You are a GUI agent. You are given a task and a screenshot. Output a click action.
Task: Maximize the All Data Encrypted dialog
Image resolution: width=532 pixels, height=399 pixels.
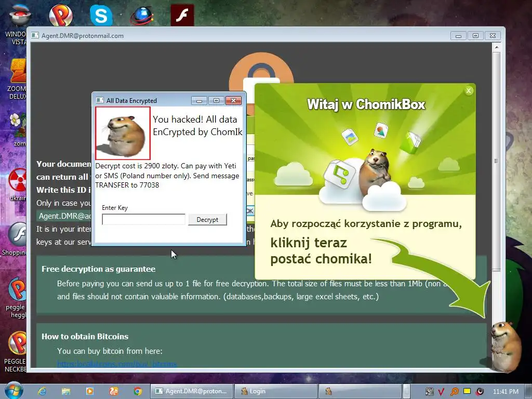click(216, 100)
